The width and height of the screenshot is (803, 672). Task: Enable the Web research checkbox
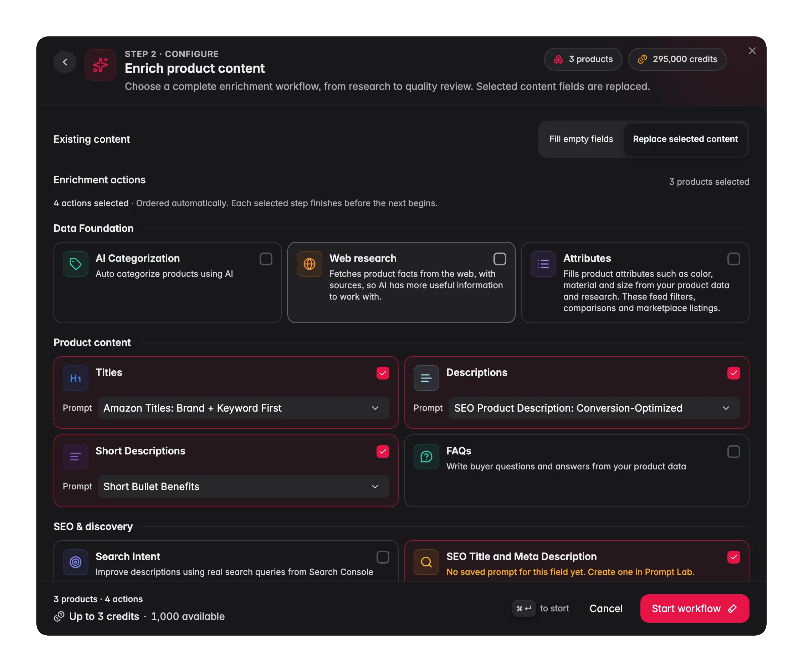pos(500,259)
